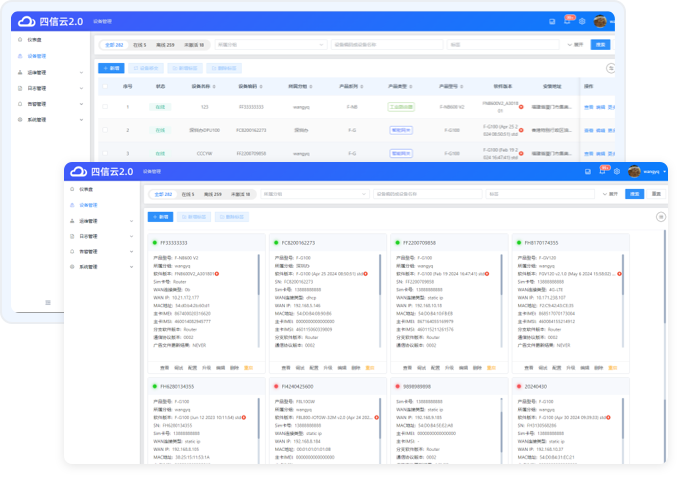Image resolution: width=685 pixels, height=481 pixels.
Task: Click the red status dot of card 20240430
Action: click(519, 386)
